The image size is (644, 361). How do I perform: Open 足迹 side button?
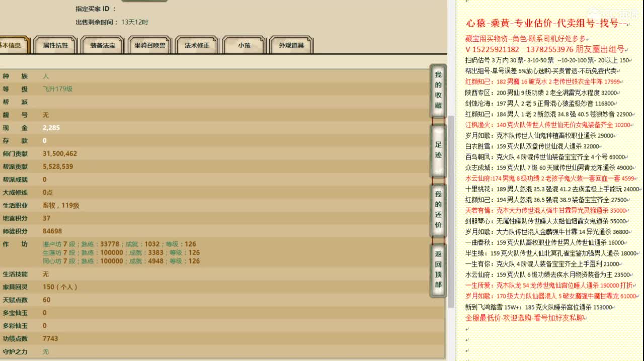click(438, 150)
